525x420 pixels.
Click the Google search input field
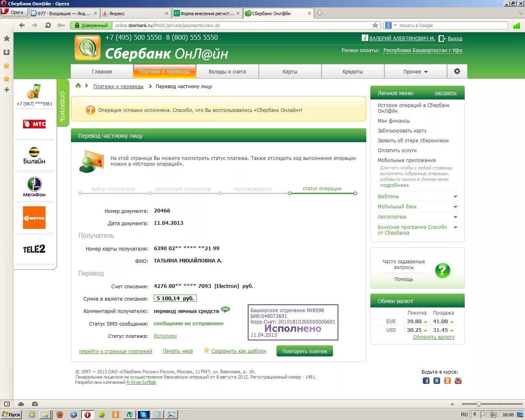453,25
